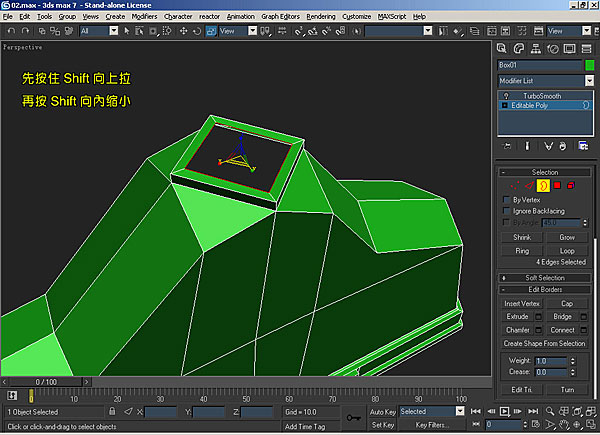The width and height of the screenshot is (600, 435).
Task: Open the key filter Selected dropdown
Action: (x=460, y=411)
